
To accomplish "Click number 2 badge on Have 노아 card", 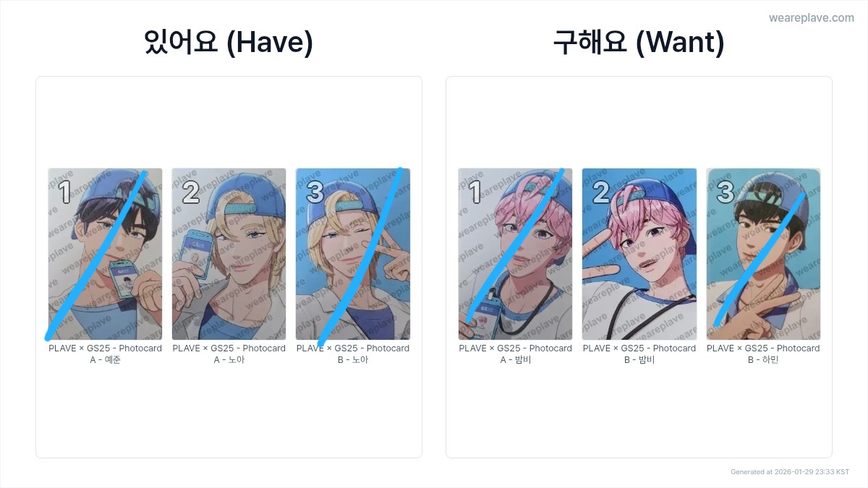I will pos(190,192).
